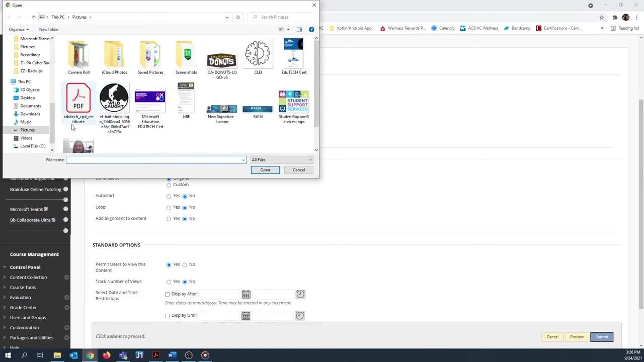Enable the Display After checkbox

(168, 294)
